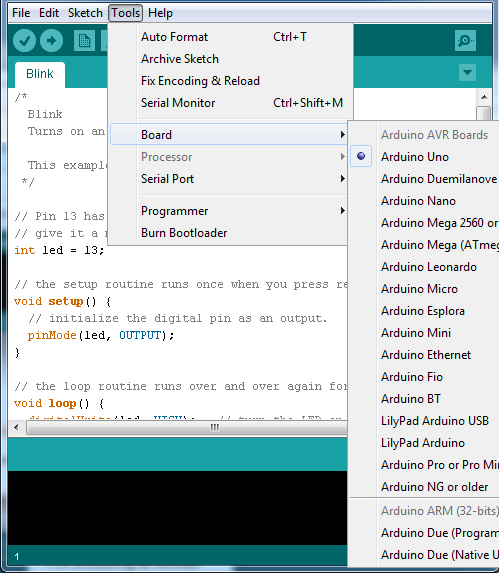The height and width of the screenshot is (573, 499).
Task: Open the File menu
Action: tap(21, 13)
